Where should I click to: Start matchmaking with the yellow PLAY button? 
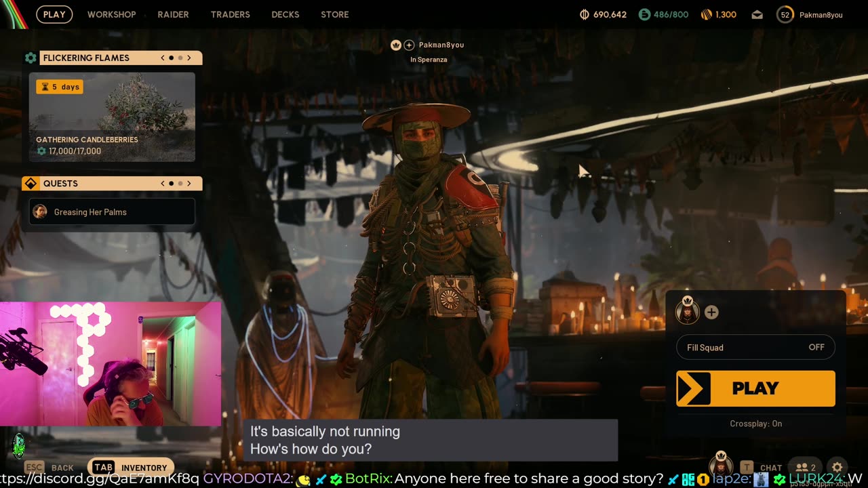coord(755,388)
